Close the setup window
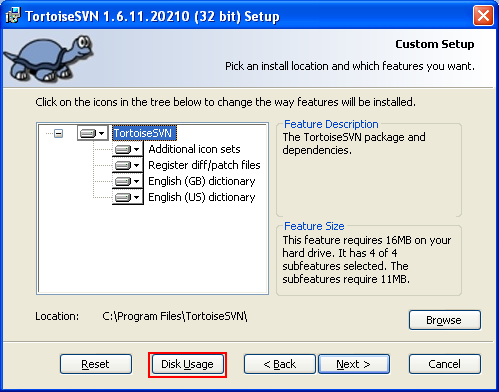 483,15
